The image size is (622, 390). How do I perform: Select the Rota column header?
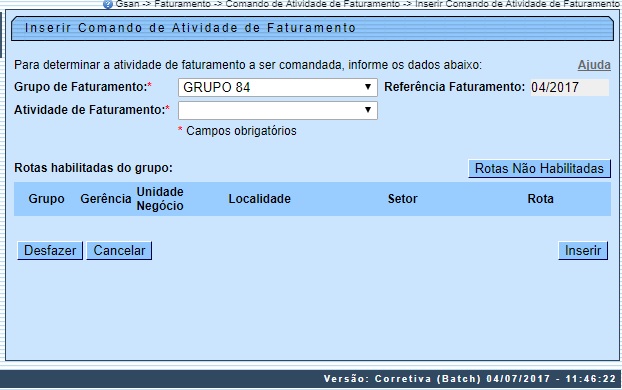[x=540, y=199]
